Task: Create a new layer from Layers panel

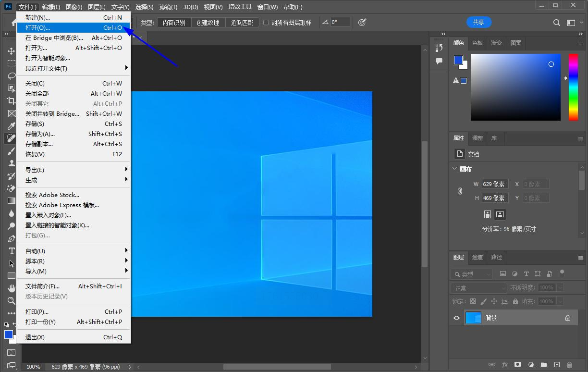Action: pos(557,365)
